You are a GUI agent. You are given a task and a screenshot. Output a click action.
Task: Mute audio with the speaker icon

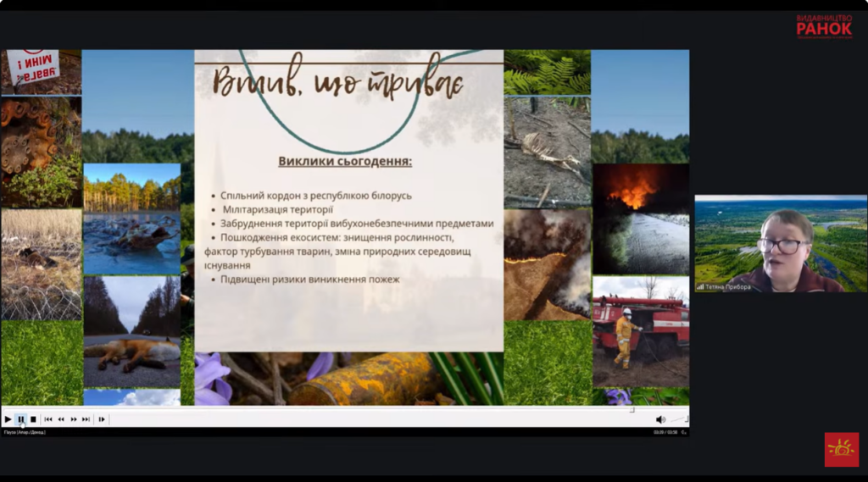click(660, 419)
